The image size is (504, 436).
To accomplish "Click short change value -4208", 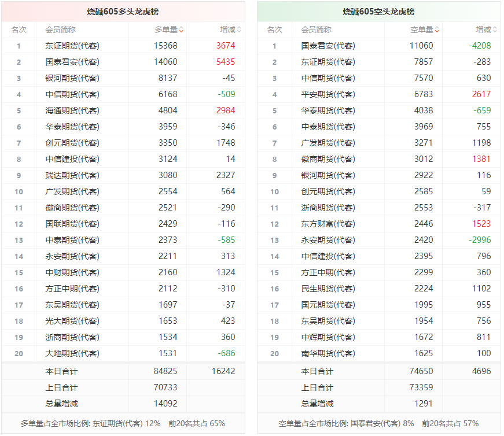I will point(480,46).
